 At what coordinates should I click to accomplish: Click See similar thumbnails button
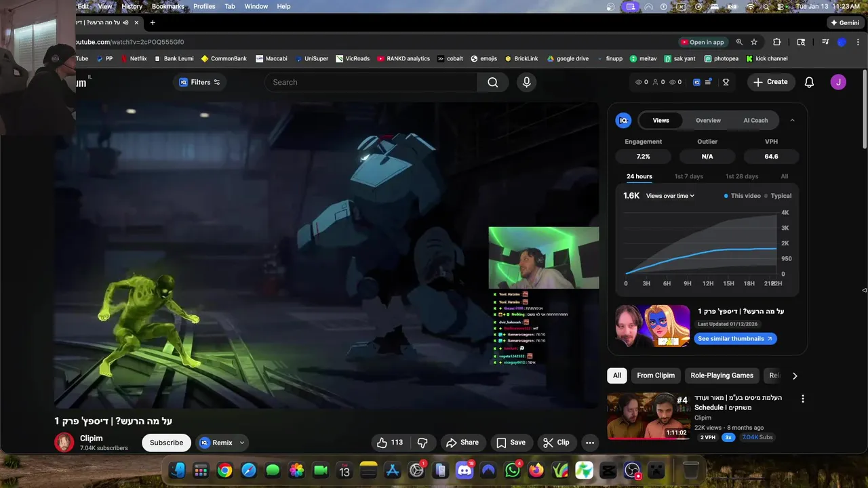[x=735, y=339]
